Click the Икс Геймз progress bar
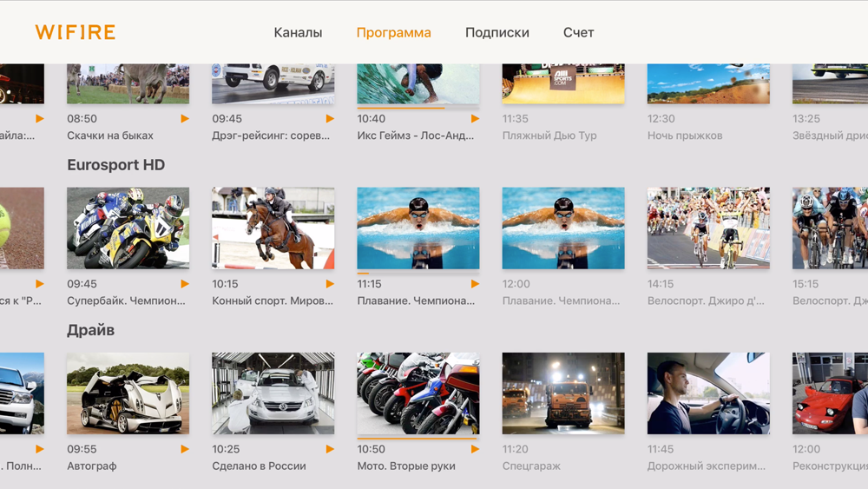Screen dimensions: 868x489 point(418,108)
